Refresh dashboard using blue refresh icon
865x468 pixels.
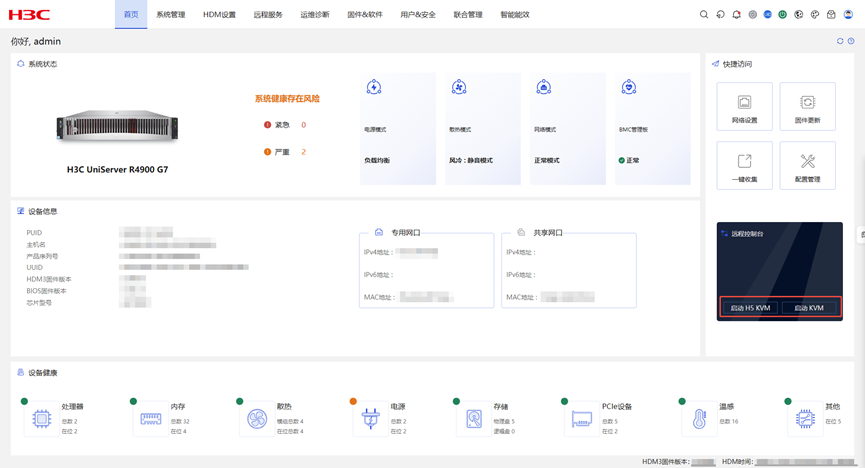pos(840,41)
